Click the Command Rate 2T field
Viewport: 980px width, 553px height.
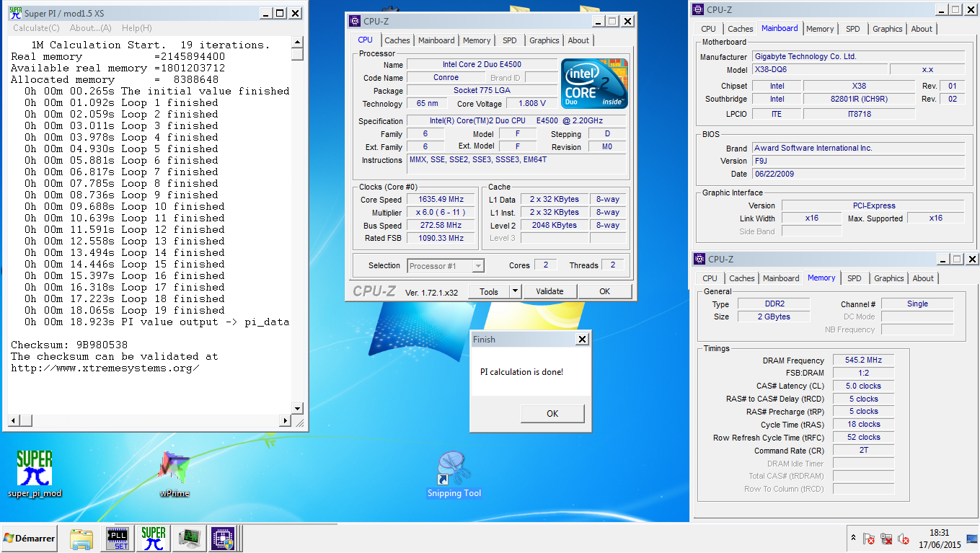pyautogui.click(x=864, y=450)
